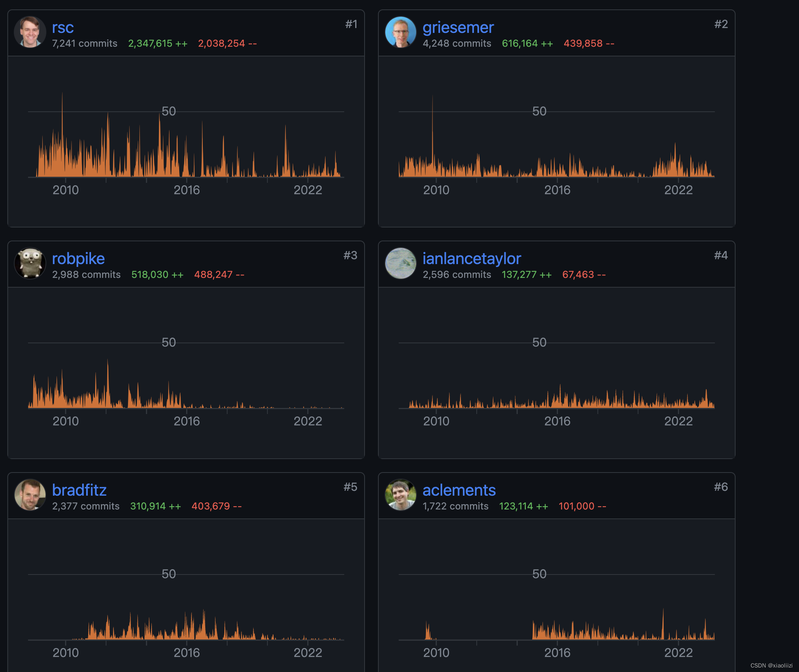The width and height of the screenshot is (799, 672).
Task: View aclements' 1,722 commits
Action: 456,506
